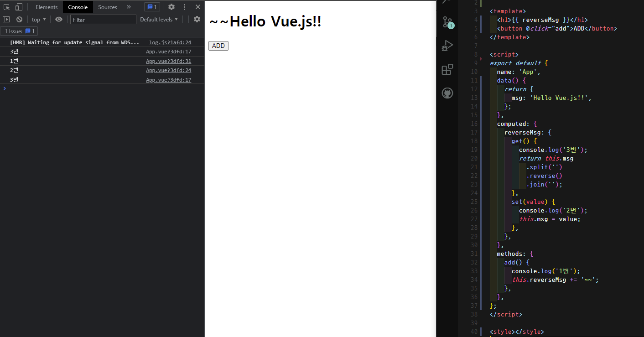Screen dimensions: 644x337
Task: Open the App.vue?3dfd:31 source link
Action: pos(168,61)
